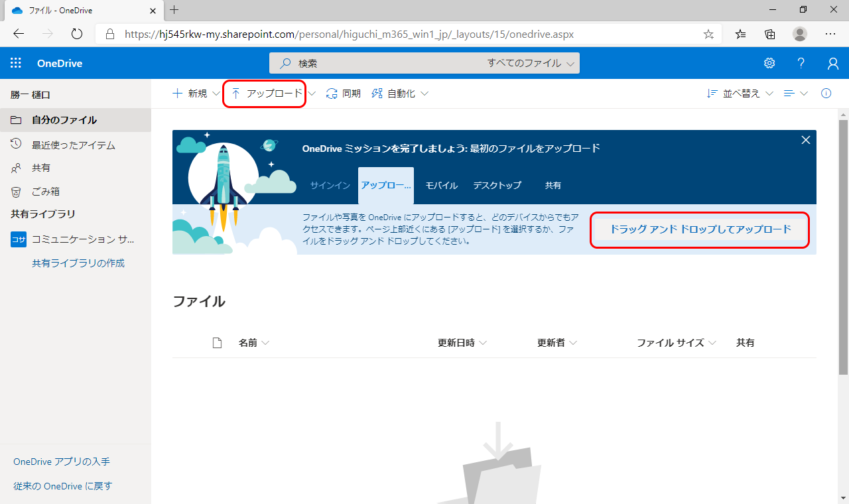Open the browser Collections icon
The width and height of the screenshot is (849, 504).
point(770,34)
